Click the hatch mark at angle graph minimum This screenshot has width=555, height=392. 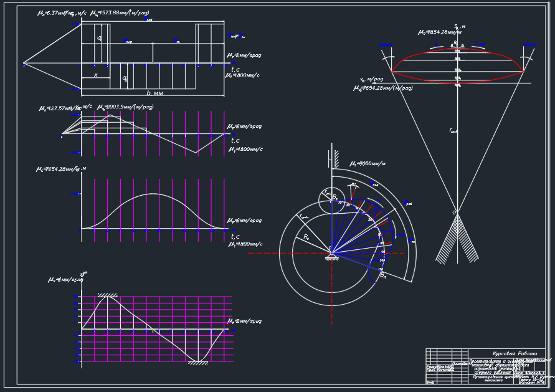(x=199, y=363)
